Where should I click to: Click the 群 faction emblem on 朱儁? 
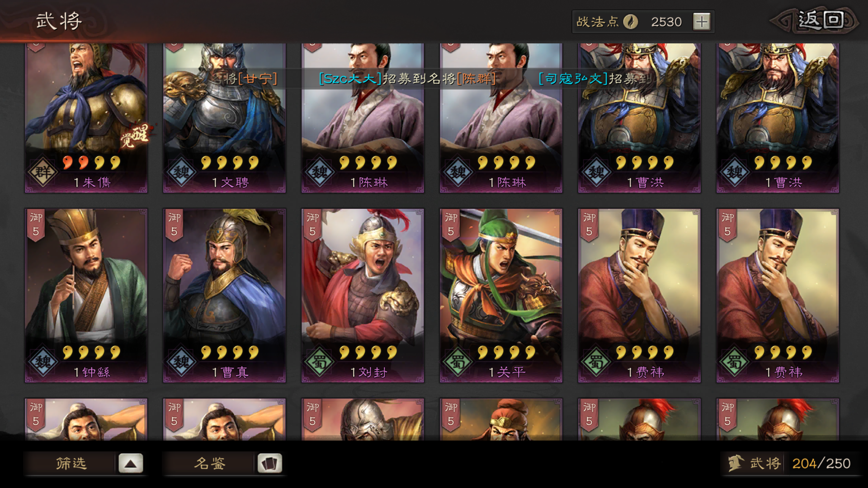click(x=43, y=172)
